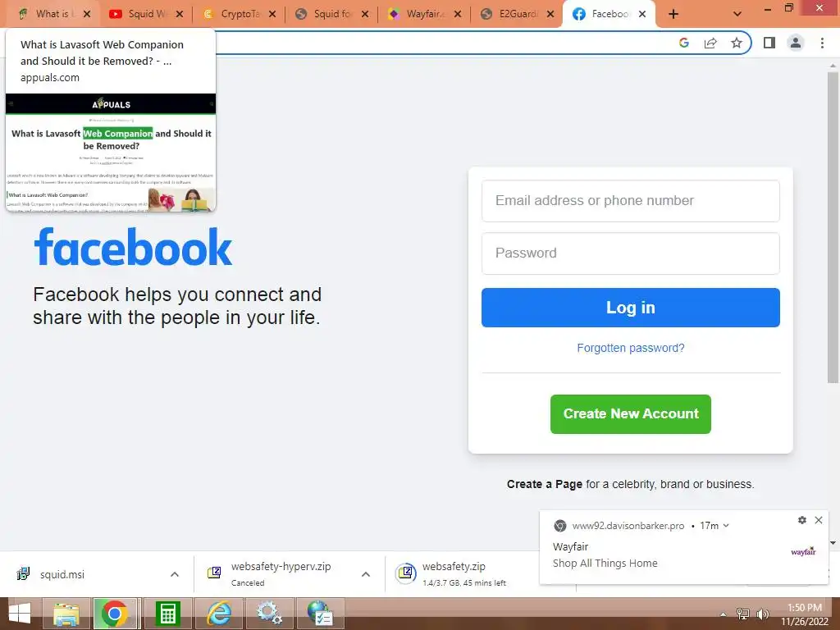The image size is (840, 630).
Task: Open the Windows Start button
Action: [x=20, y=614]
